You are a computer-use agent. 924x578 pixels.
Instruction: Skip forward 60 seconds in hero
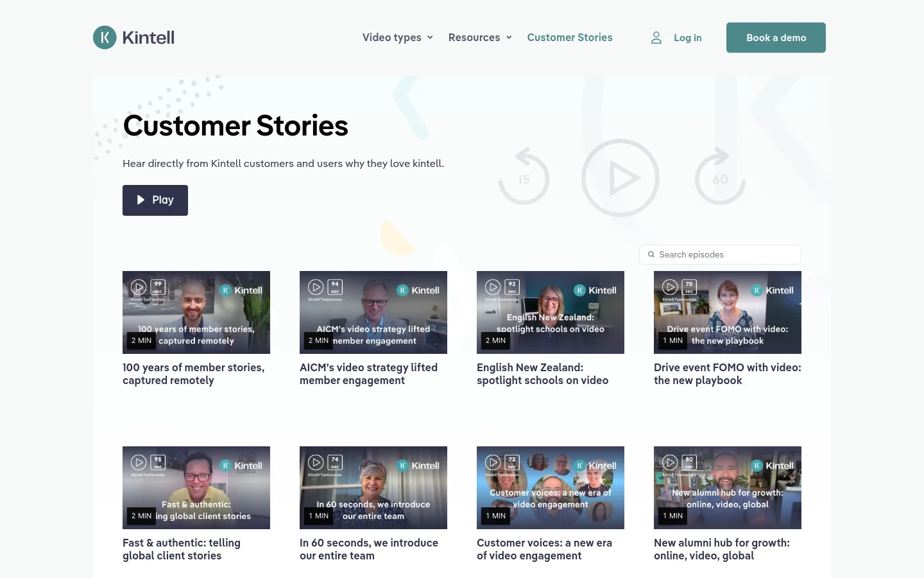coord(720,177)
